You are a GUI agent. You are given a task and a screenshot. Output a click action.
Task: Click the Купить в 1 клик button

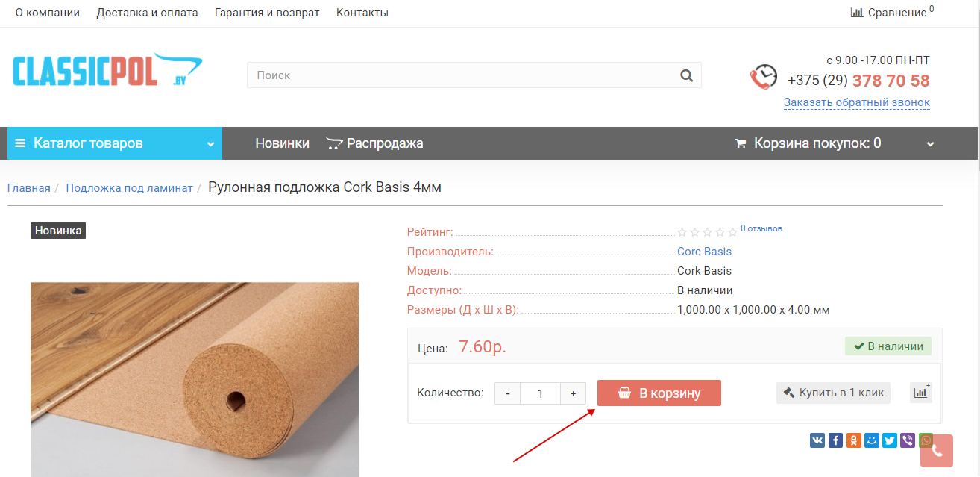(x=833, y=393)
